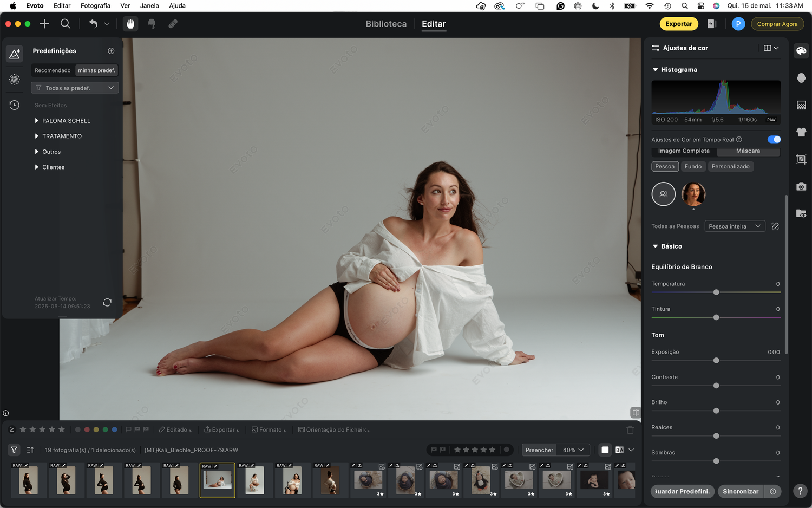The height and width of the screenshot is (508, 812).
Task: Click the Sincronizar button
Action: [741, 491]
